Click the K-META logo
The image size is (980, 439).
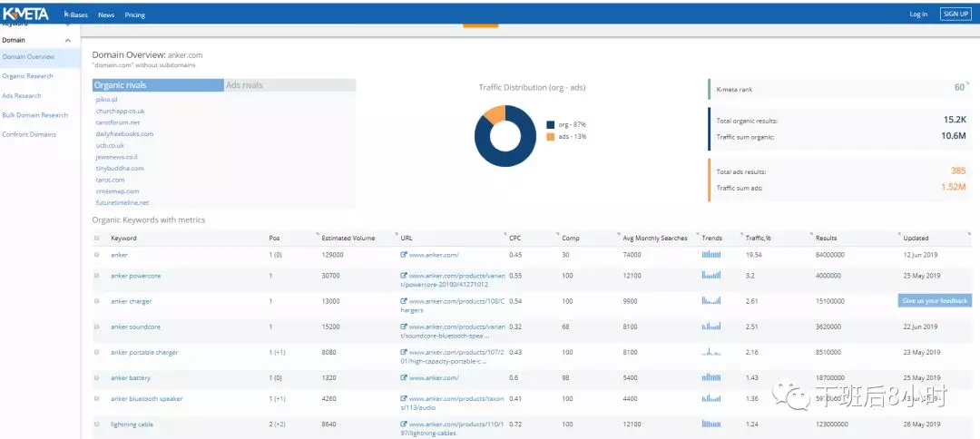coord(25,14)
